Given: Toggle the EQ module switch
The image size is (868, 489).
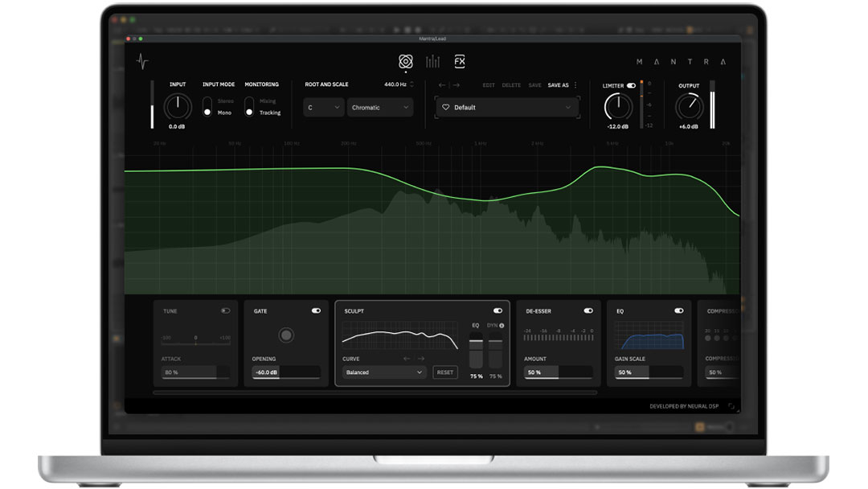Looking at the screenshot, I should tap(678, 311).
